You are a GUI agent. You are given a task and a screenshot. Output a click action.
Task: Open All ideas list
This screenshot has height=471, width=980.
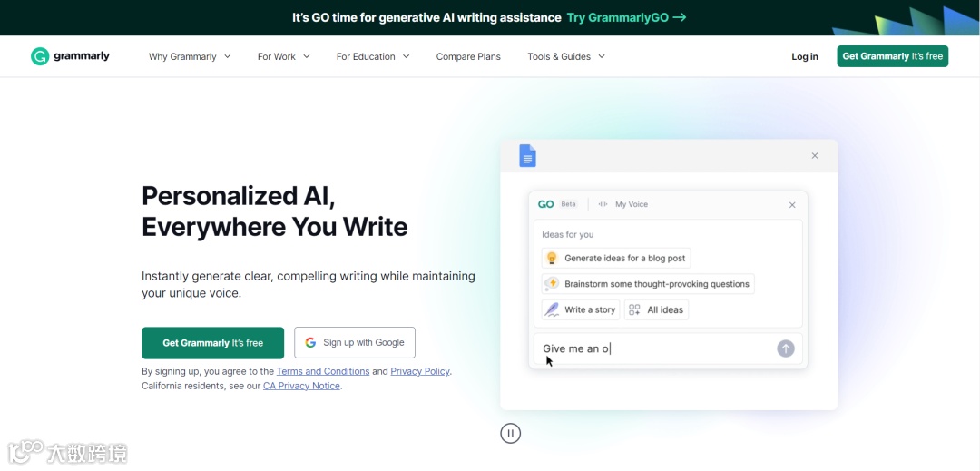656,309
